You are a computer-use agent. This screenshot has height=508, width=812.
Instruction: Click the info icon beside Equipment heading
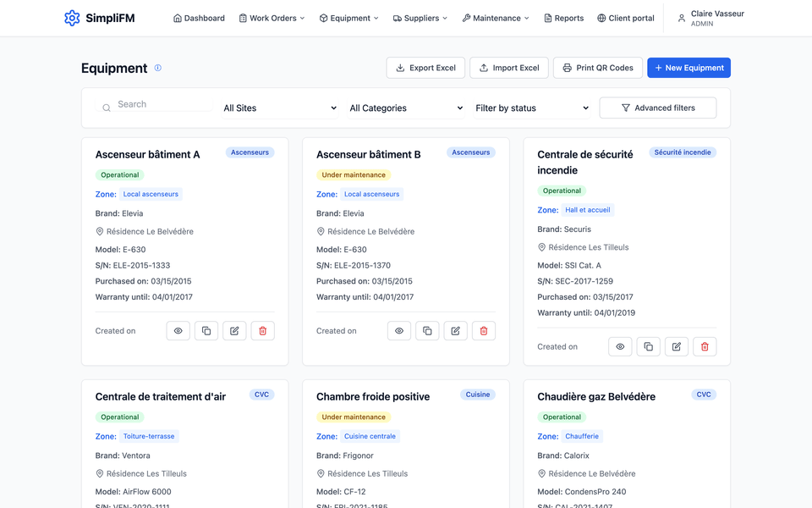pos(158,68)
